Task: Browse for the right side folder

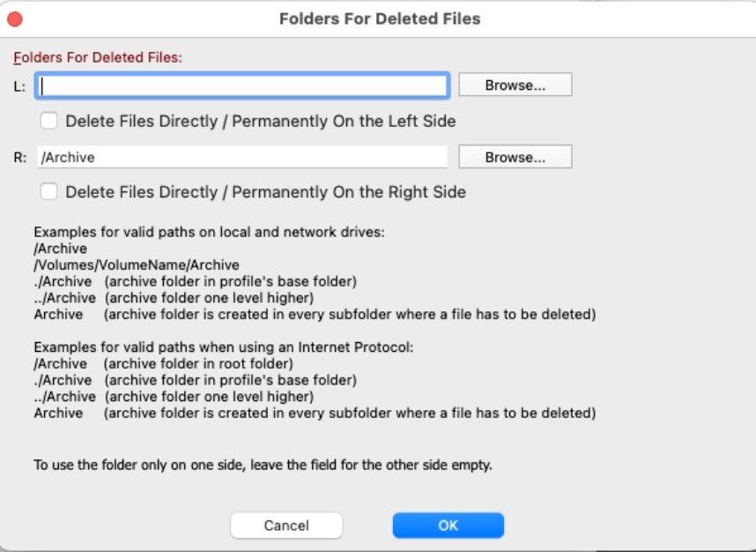Action: pyautogui.click(x=515, y=157)
